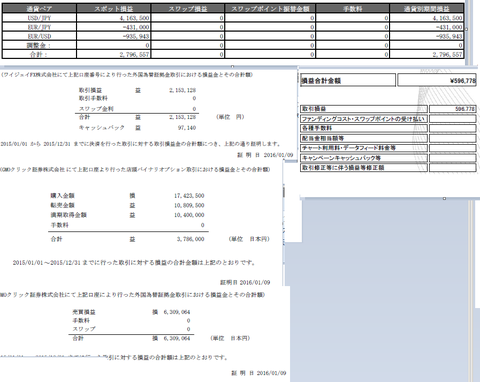Click the 転売金額 line label
This screenshot has height=382, width=480.
tap(62, 205)
